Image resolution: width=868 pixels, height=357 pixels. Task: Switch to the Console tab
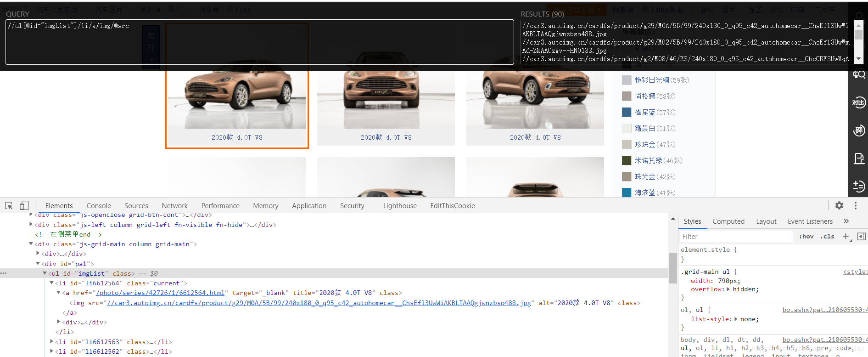[99, 205]
